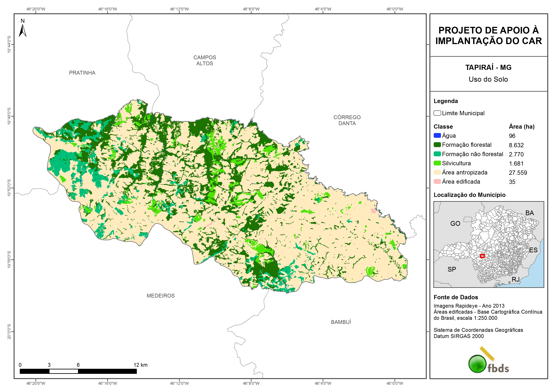Click the blue Água legend swatch

[437, 136]
